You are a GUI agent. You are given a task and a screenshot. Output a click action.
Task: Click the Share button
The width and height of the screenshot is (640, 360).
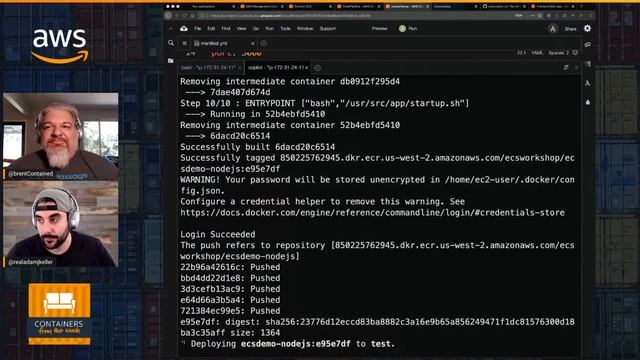[x=571, y=29]
